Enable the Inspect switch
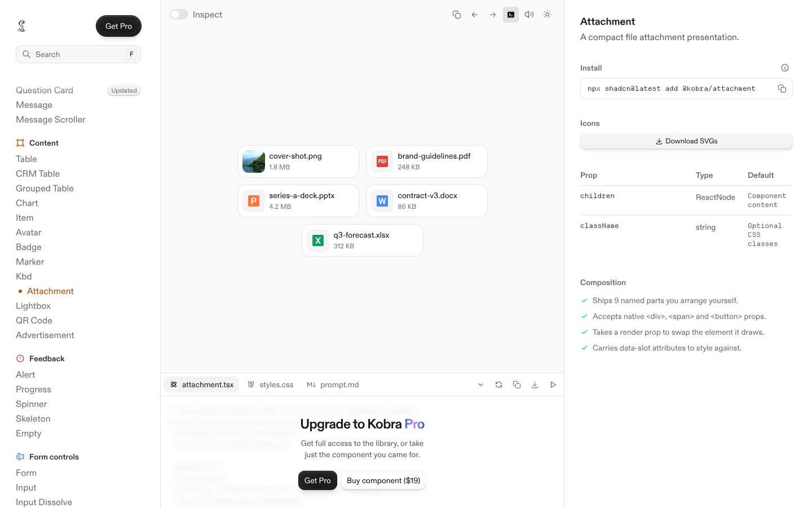Viewport: 812px width, 508px height. [x=179, y=15]
